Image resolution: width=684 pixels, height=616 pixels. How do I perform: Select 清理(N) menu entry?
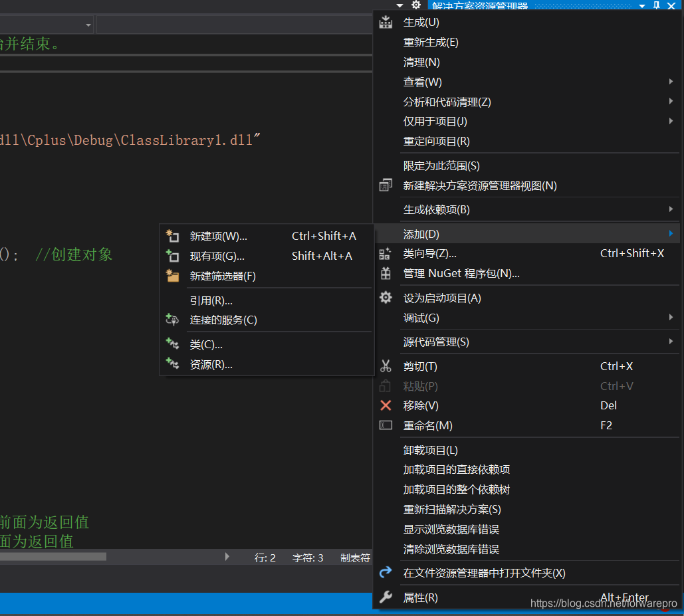(x=421, y=62)
